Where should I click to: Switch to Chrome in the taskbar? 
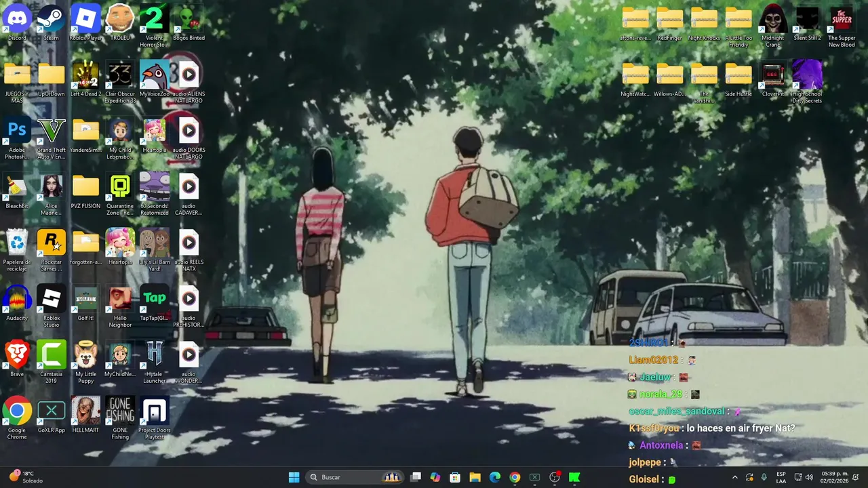(515, 477)
